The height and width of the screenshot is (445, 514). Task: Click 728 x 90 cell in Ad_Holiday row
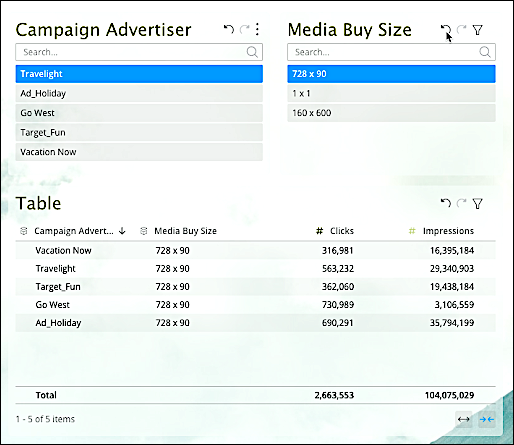tap(172, 323)
